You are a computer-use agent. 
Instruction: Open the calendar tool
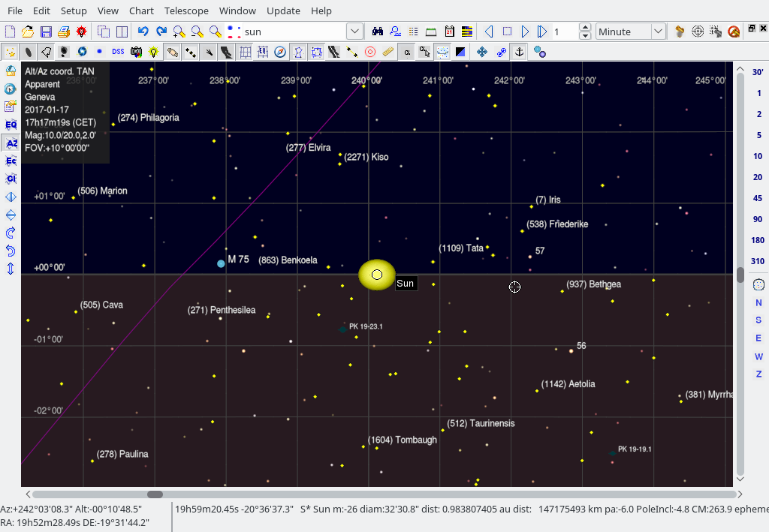click(449, 32)
